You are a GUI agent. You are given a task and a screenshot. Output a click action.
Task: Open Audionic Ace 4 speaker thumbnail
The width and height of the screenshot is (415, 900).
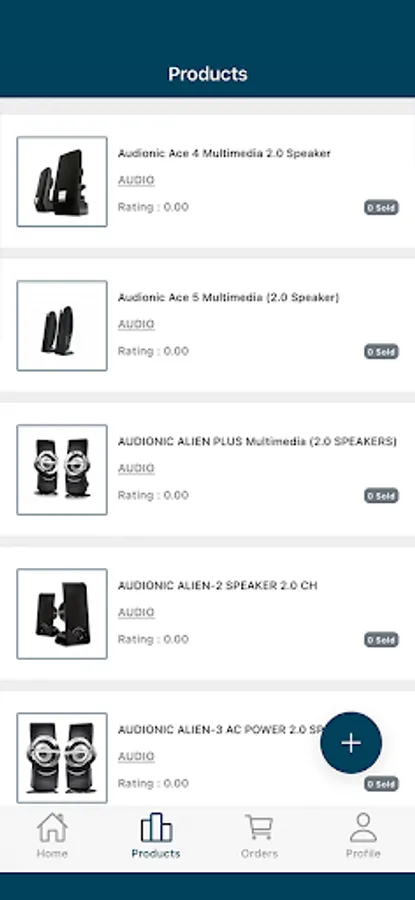click(62, 181)
